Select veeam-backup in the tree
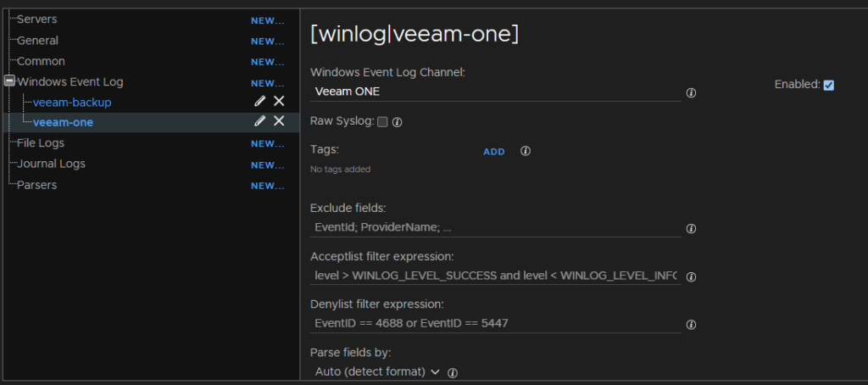Screen dimensions: 868x385 point(72,103)
